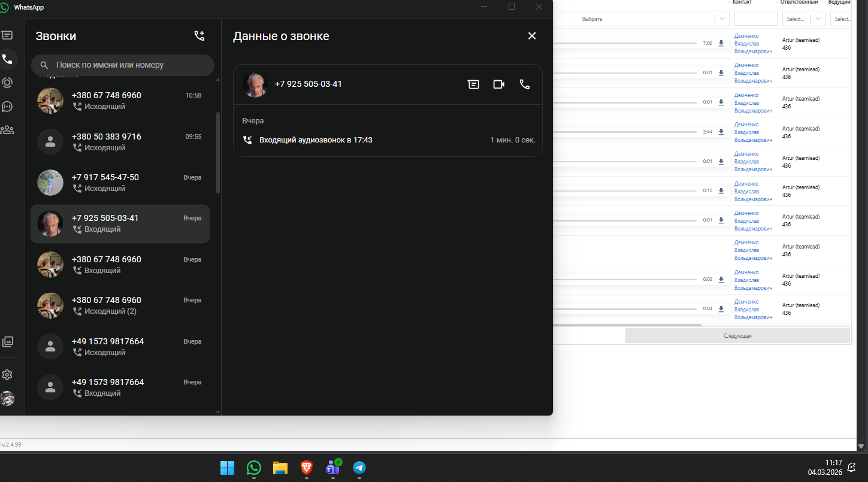
Task: Download the 0:02 recording in background window
Action: coord(721,279)
